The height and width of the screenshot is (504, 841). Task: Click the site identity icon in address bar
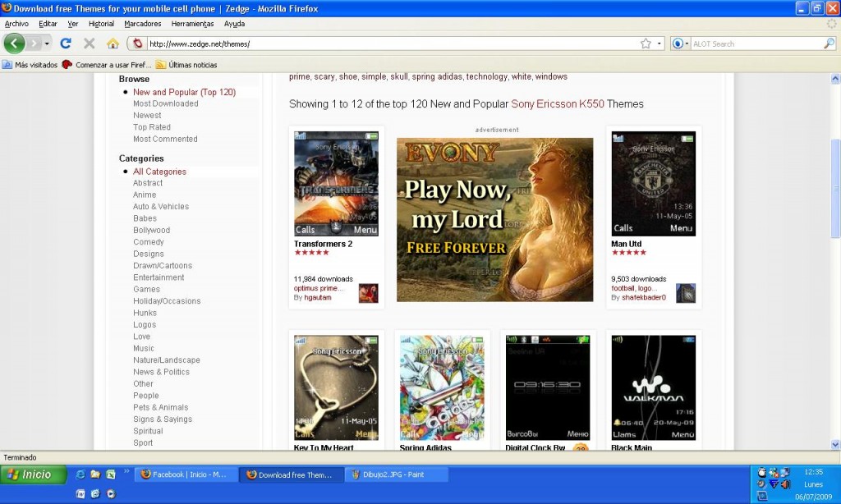[138, 44]
